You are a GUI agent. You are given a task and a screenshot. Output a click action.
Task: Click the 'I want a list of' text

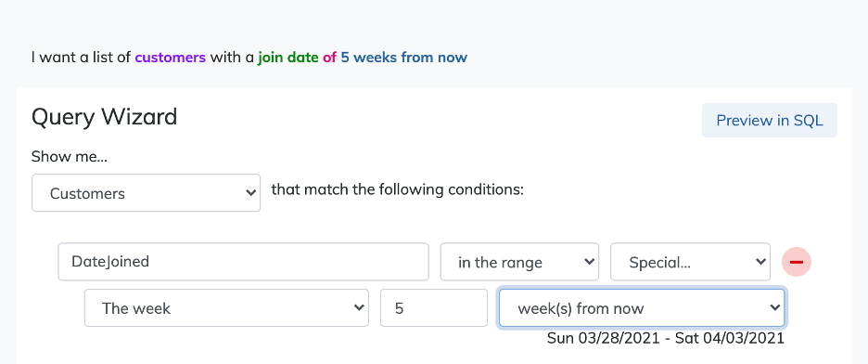click(x=81, y=57)
